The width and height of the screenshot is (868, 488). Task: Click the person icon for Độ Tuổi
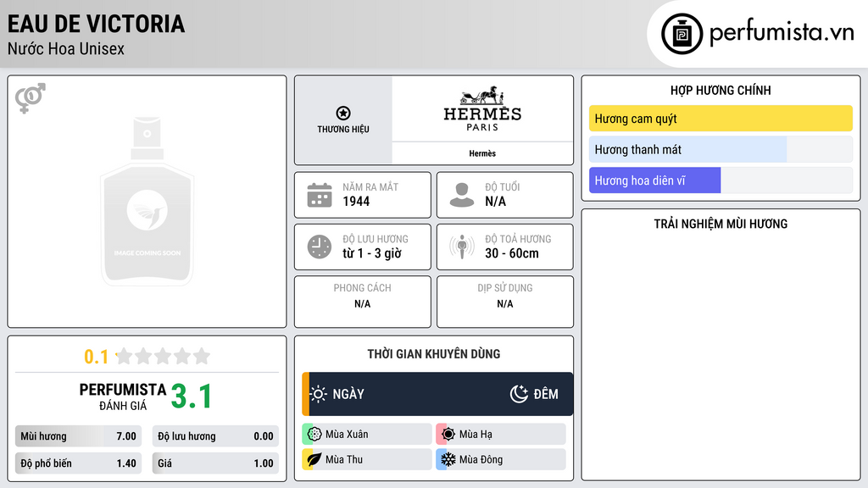462,195
